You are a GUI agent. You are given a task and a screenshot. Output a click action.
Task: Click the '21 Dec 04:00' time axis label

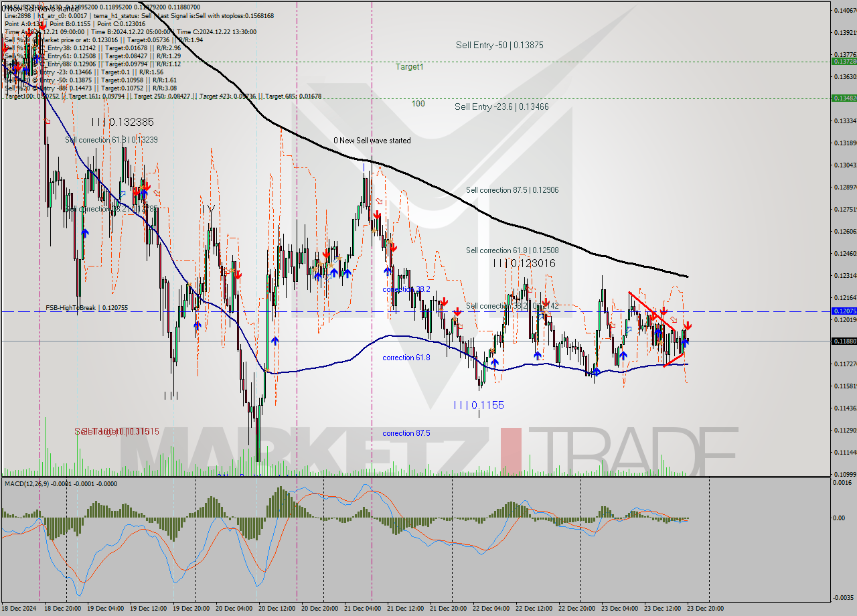coord(364,608)
